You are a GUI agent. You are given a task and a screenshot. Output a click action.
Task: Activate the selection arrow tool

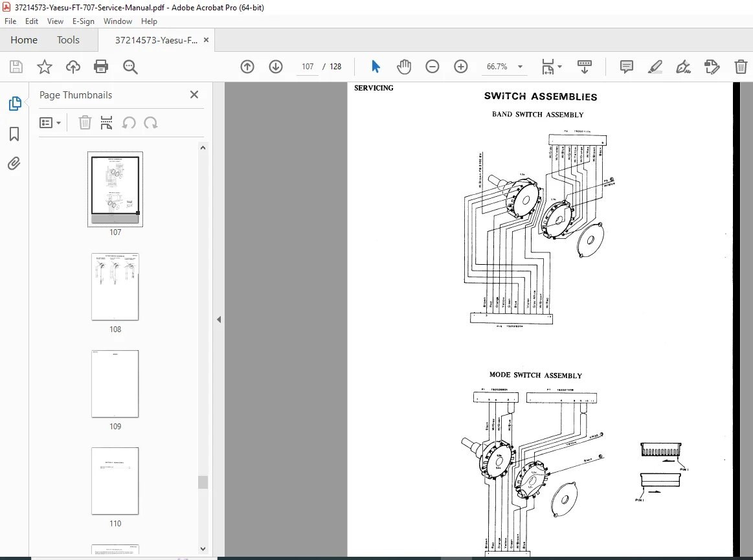coord(376,67)
